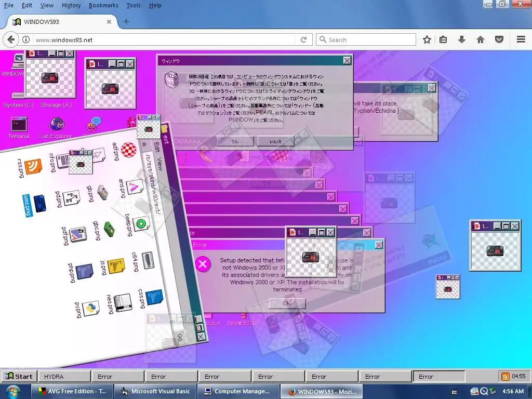The width and height of the screenshot is (532, 399).
Task: Go to the Firefox home page icon
Action: pos(481,39)
